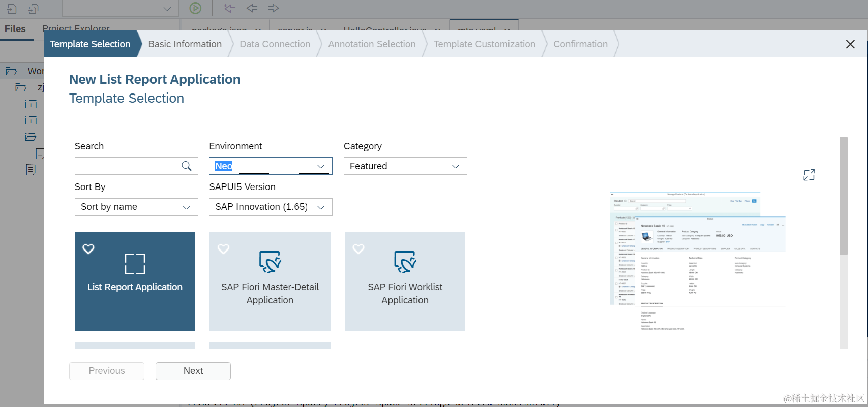Switch to the Files tab

(15, 29)
